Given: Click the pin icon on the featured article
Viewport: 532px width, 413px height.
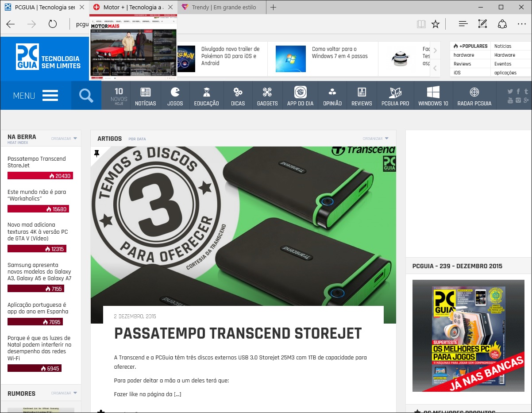Looking at the screenshot, I should [96, 154].
